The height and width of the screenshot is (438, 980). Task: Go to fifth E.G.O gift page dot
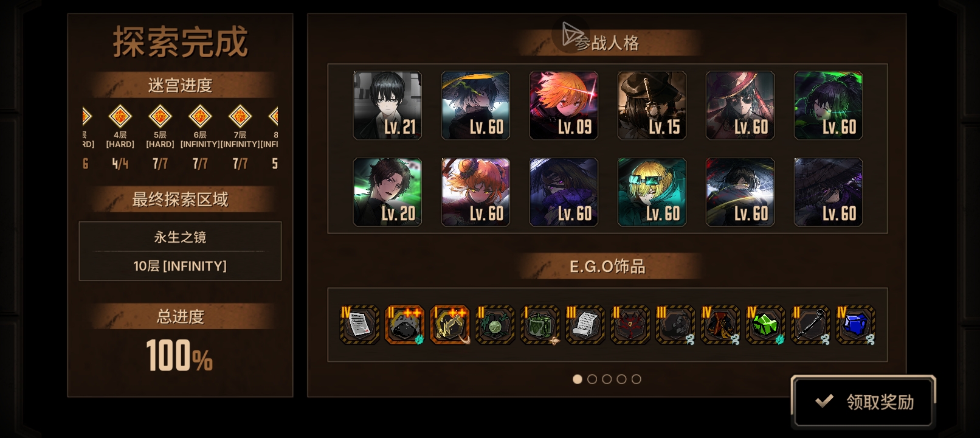point(636,379)
